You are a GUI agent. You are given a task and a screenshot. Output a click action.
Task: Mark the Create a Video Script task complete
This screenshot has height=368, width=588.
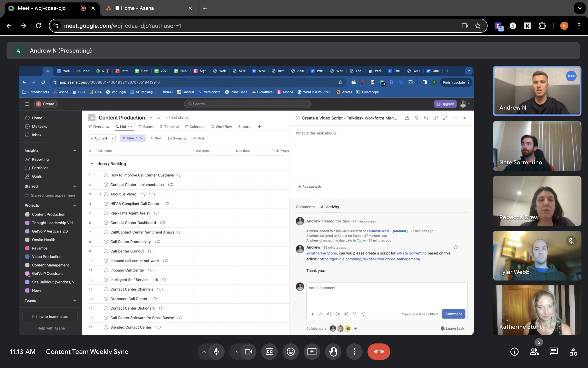point(298,118)
